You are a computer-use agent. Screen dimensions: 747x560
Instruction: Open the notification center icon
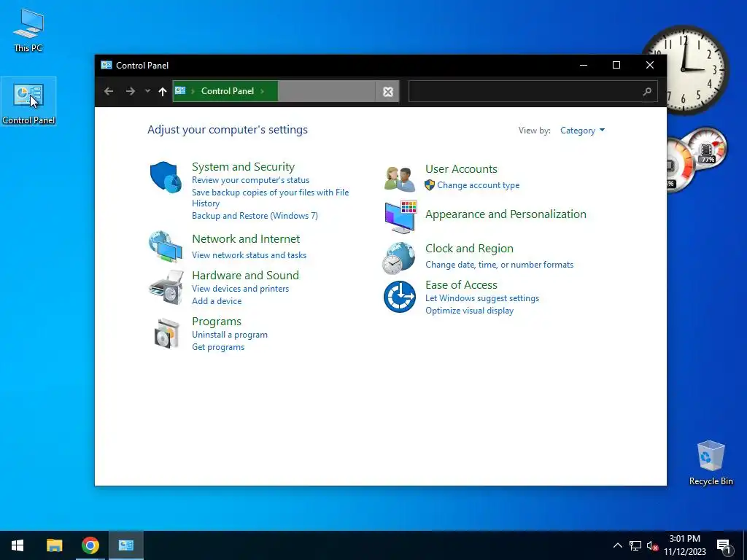(x=724, y=546)
